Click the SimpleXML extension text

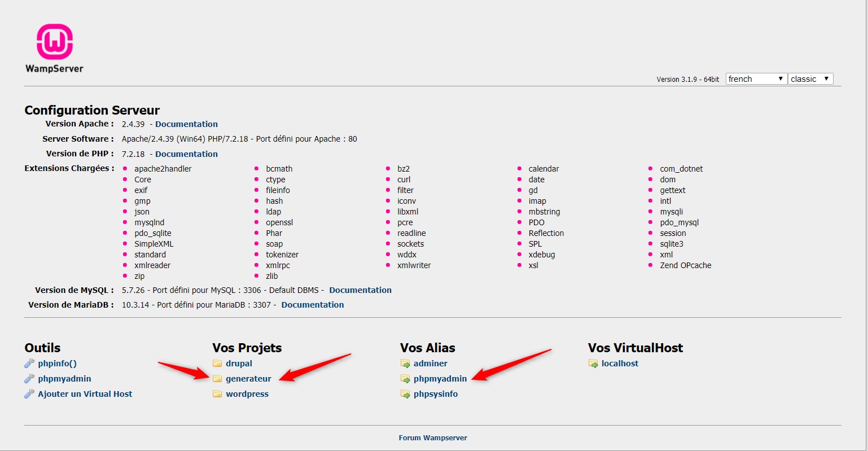pos(154,244)
